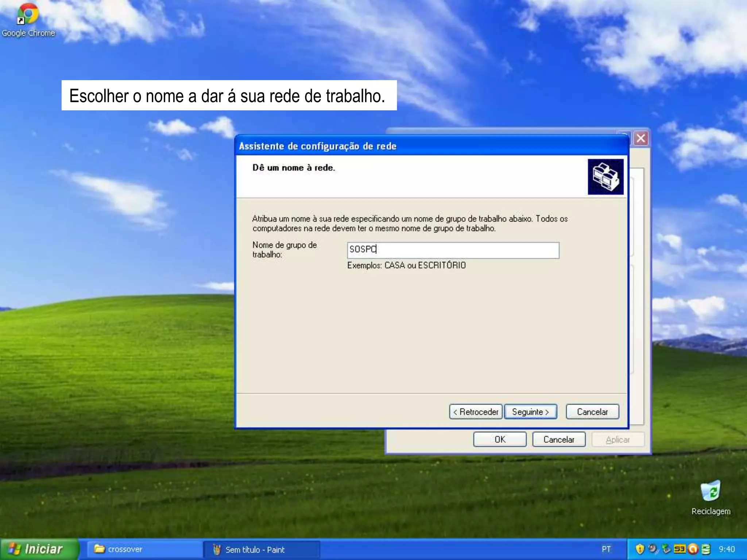The height and width of the screenshot is (560, 747).
Task: Click the Assistente de configuração de rede title bar
Action: pos(432,146)
